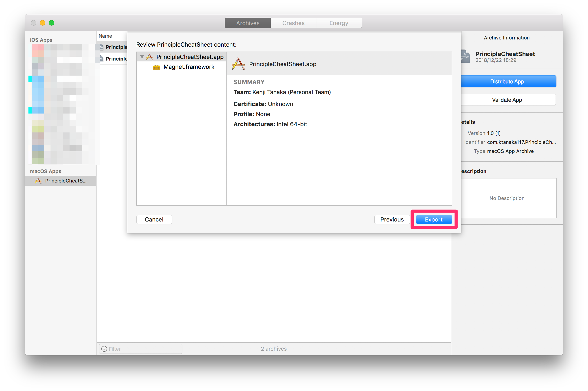Image resolution: width=588 pixels, height=391 pixels.
Task: Click the green zoom window button
Action: (52, 23)
